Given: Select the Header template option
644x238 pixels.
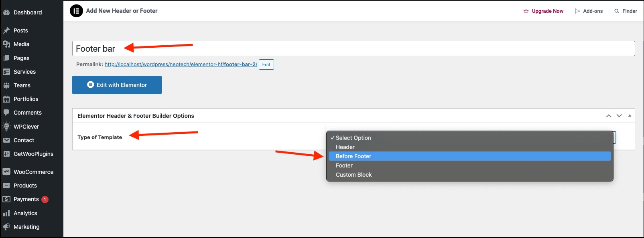Looking at the screenshot, I should (x=345, y=147).
